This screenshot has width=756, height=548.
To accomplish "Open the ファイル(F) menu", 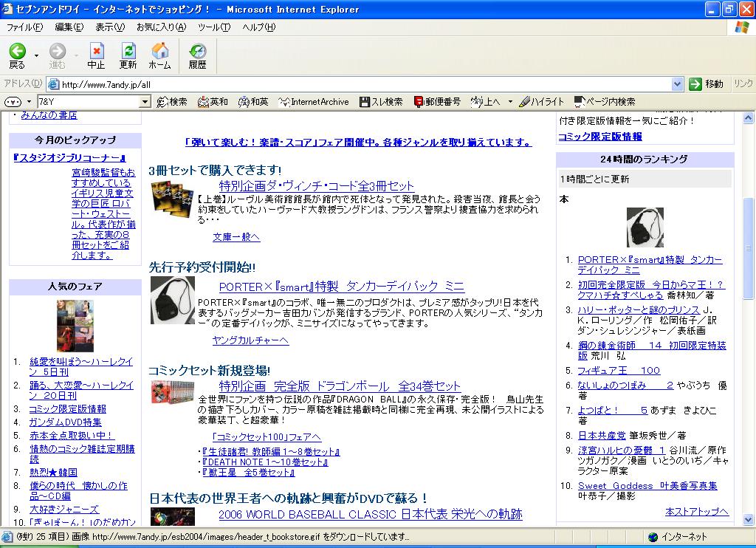I will pos(24,27).
